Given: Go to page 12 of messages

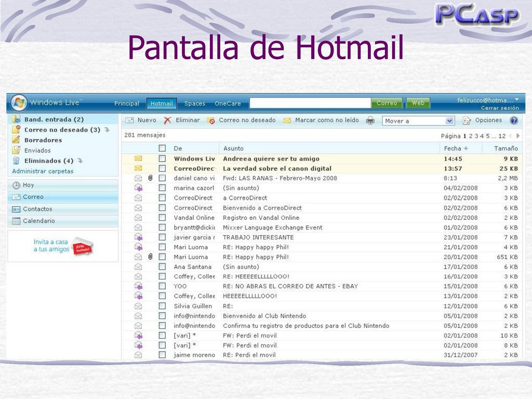Looking at the screenshot, I should 502,136.
